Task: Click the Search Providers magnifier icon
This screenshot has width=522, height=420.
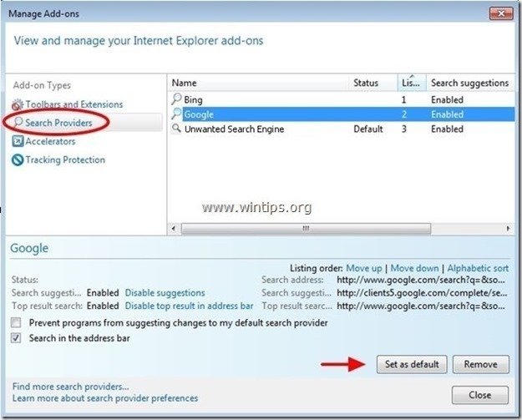Action: 18,122
